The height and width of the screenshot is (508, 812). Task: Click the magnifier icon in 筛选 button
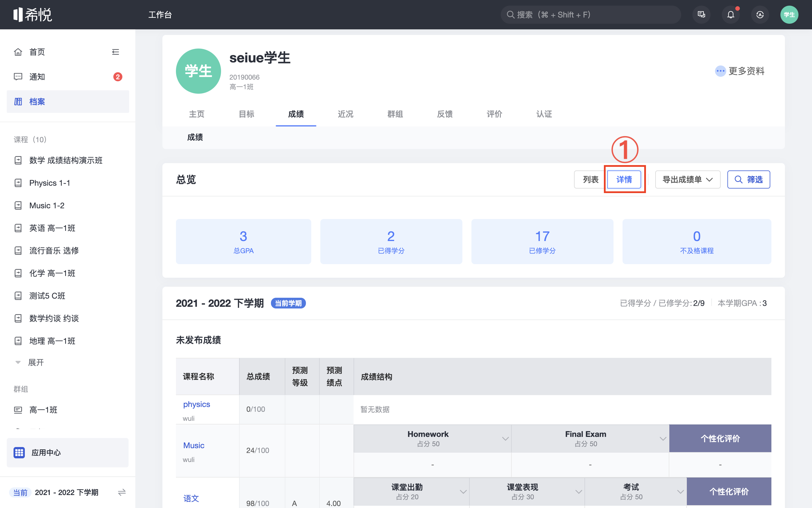738,179
